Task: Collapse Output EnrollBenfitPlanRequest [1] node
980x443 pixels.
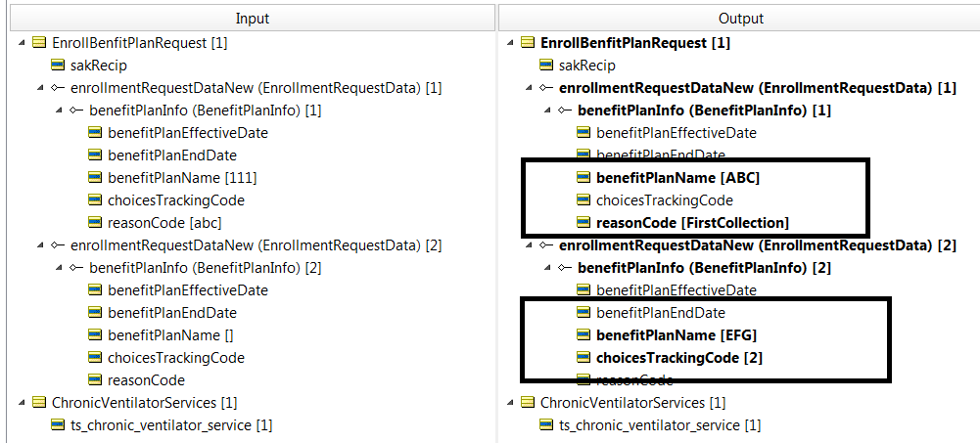Action: (511, 43)
